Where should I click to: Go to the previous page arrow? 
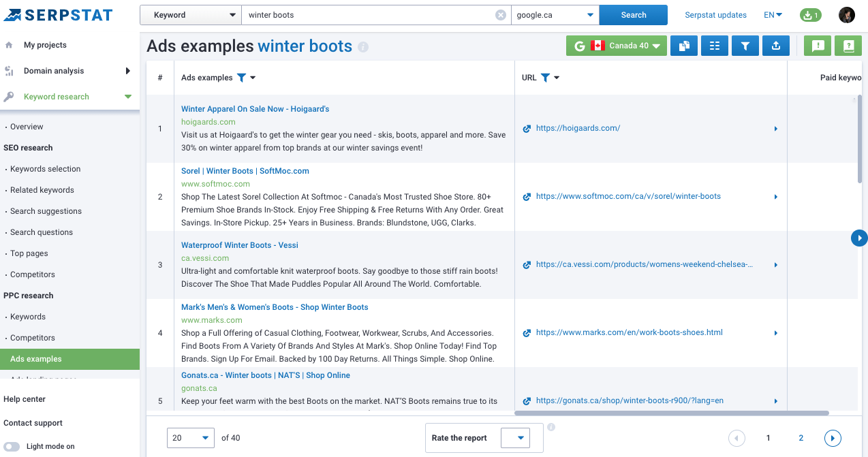coord(737,438)
